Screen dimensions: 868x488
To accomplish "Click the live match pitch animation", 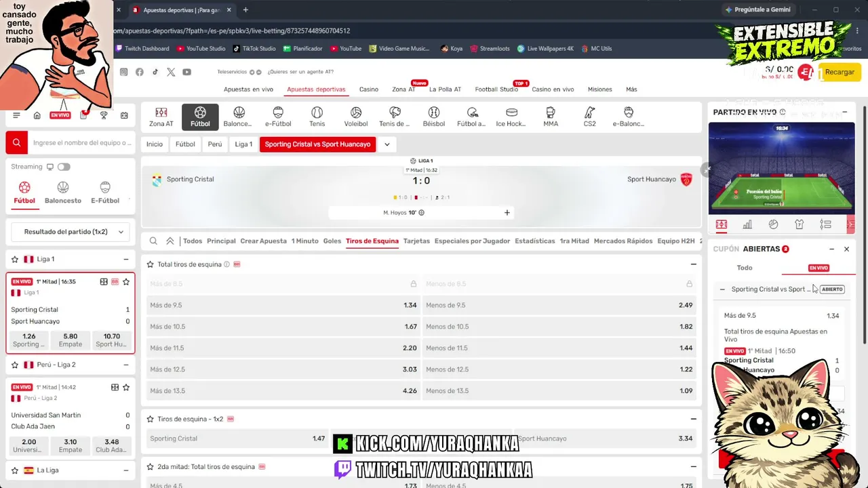I will tap(781, 168).
